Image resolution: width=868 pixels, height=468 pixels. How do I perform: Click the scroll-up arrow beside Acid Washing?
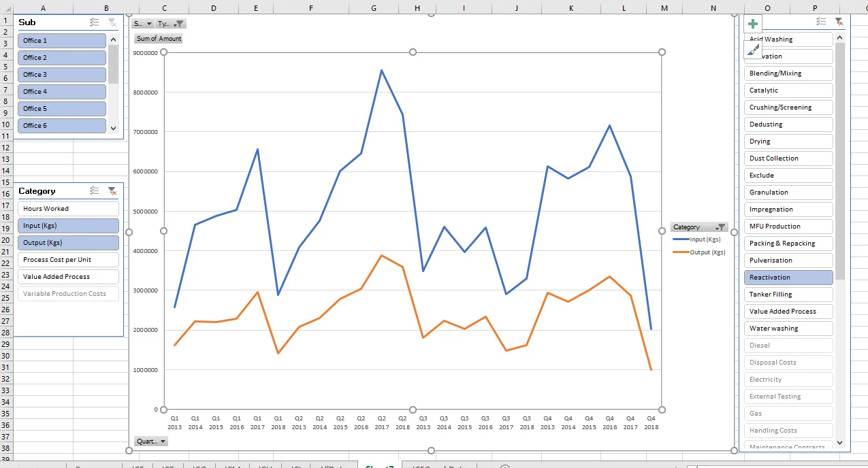click(839, 38)
